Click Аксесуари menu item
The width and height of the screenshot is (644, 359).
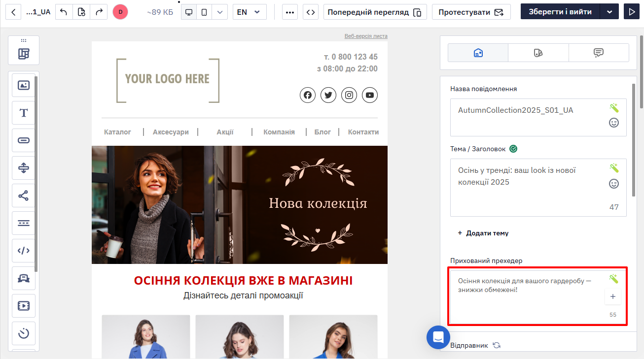(x=171, y=132)
